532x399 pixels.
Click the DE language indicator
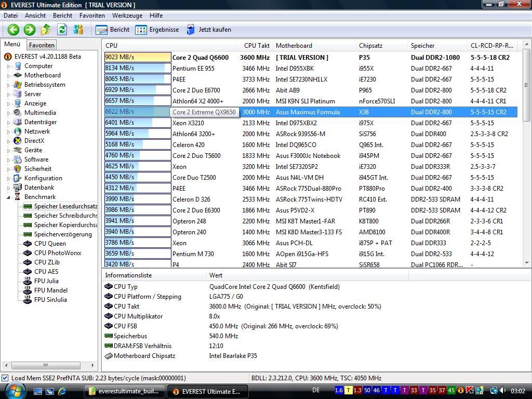pyautogui.click(x=316, y=390)
